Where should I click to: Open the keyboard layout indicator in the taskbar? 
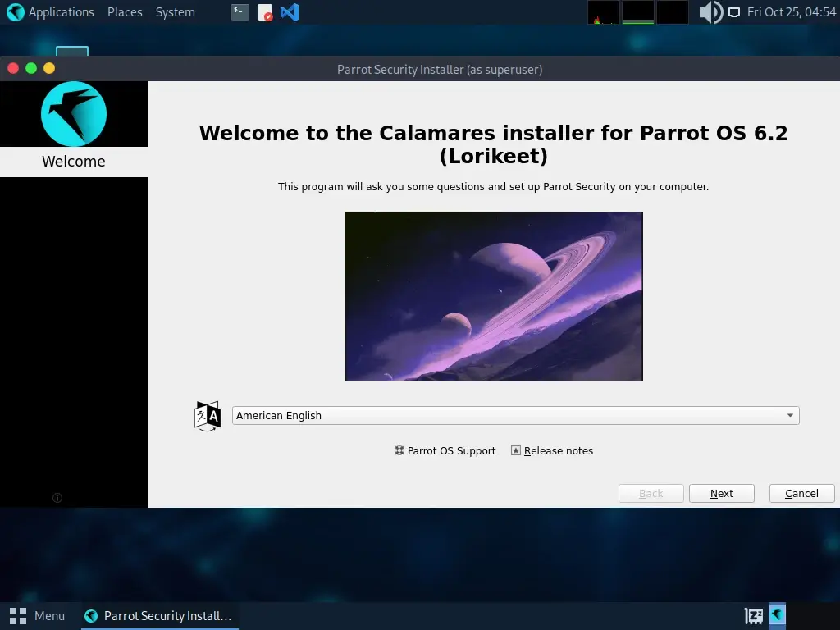click(x=752, y=614)
